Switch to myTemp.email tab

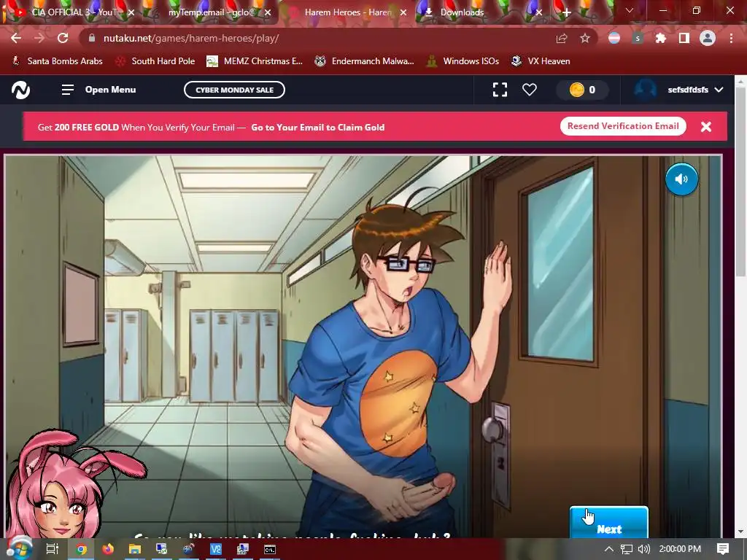tap(212, 12)
